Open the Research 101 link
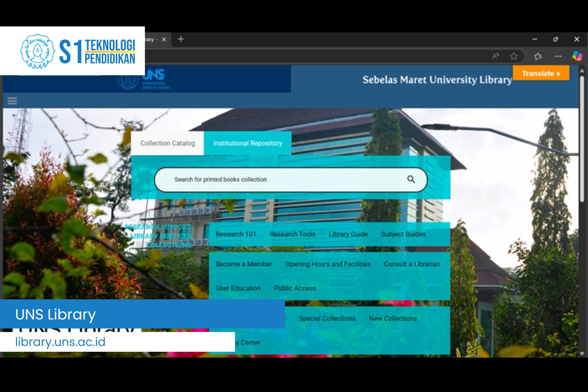Image resolution: width=588 pixels, height=392 pixels. click(236, 234)
